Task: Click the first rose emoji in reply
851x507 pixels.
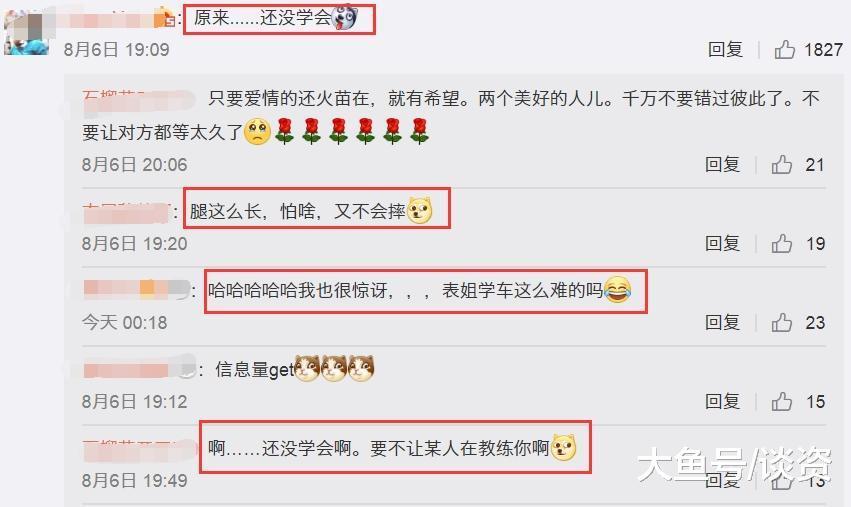Action: [x=284, y=131]
